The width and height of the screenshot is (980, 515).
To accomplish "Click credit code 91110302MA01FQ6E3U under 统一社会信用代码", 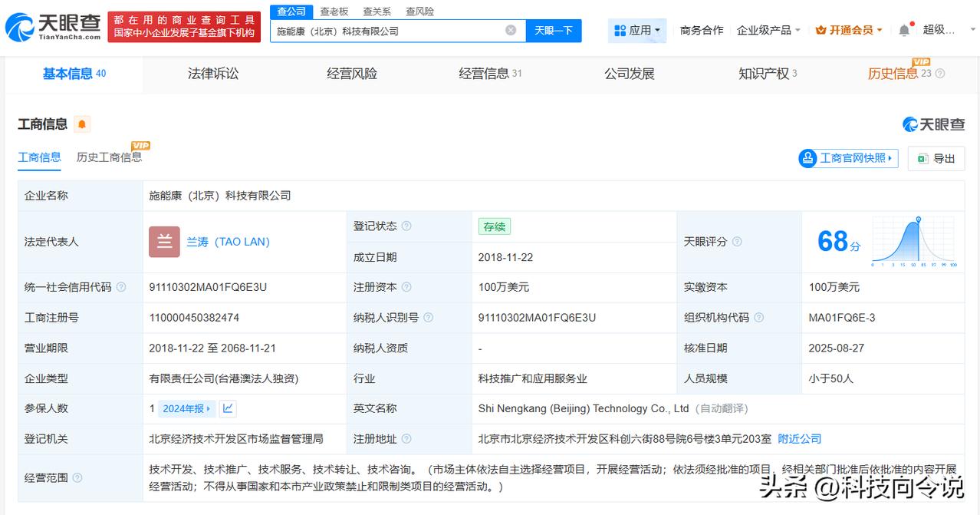I will click(x=208, y=287).
